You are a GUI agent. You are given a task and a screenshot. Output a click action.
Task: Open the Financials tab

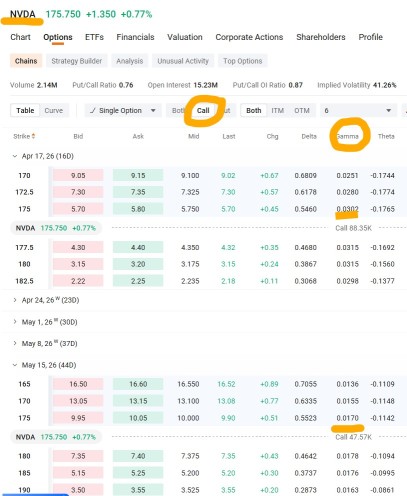(x=135, y=37)
